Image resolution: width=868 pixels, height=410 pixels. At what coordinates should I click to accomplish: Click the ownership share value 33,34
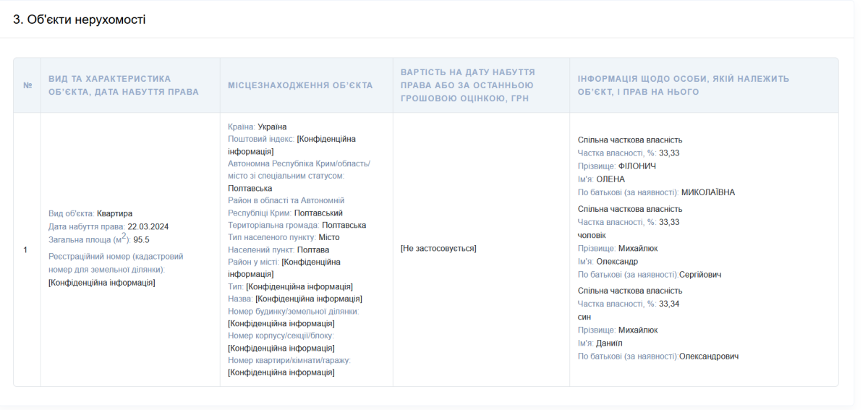(x=669, y=304)
